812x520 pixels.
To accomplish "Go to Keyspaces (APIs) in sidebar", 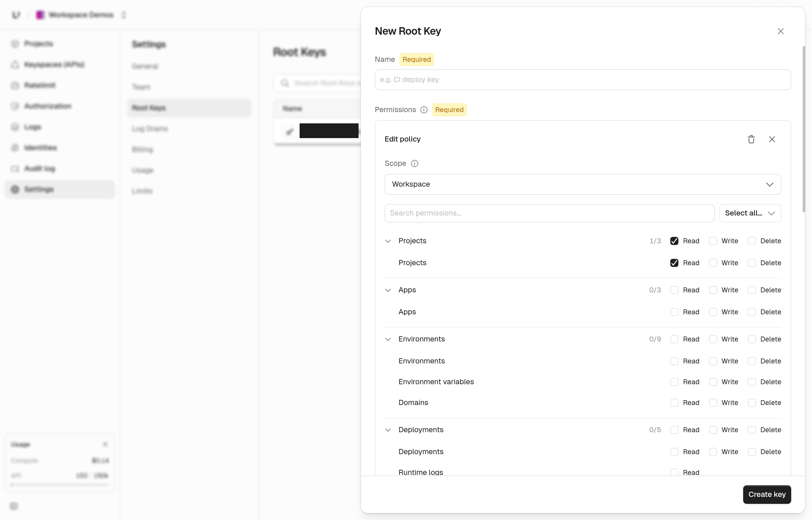I will click(x=54, y=64).
